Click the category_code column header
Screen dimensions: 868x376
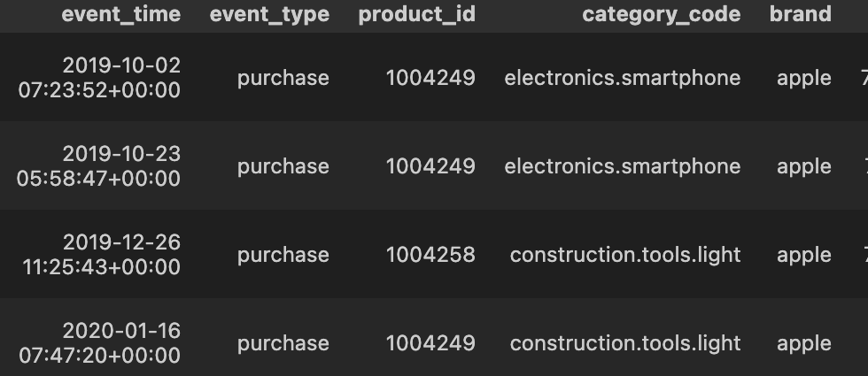[x=662, y=15]
